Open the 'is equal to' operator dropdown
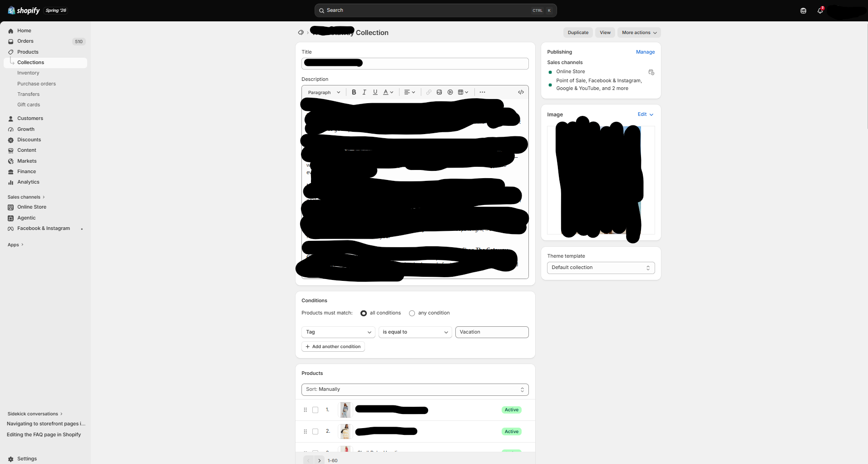 pos(415,332)
